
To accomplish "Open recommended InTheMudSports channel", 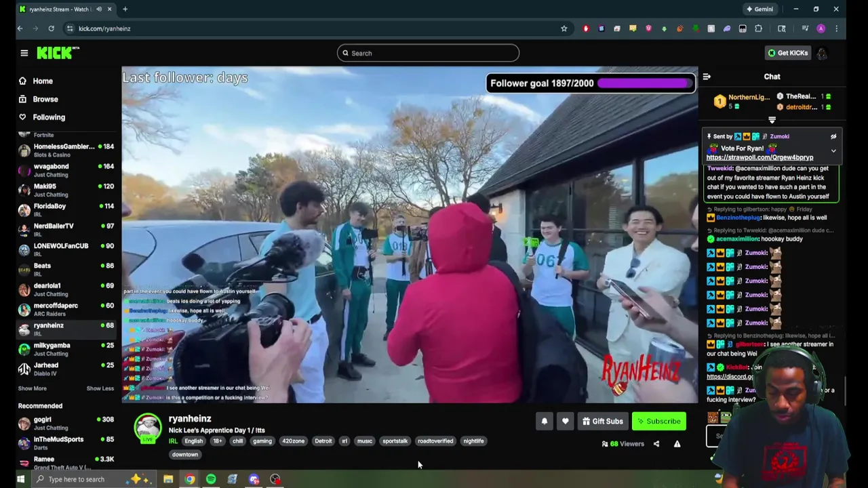I will (66, 443).
